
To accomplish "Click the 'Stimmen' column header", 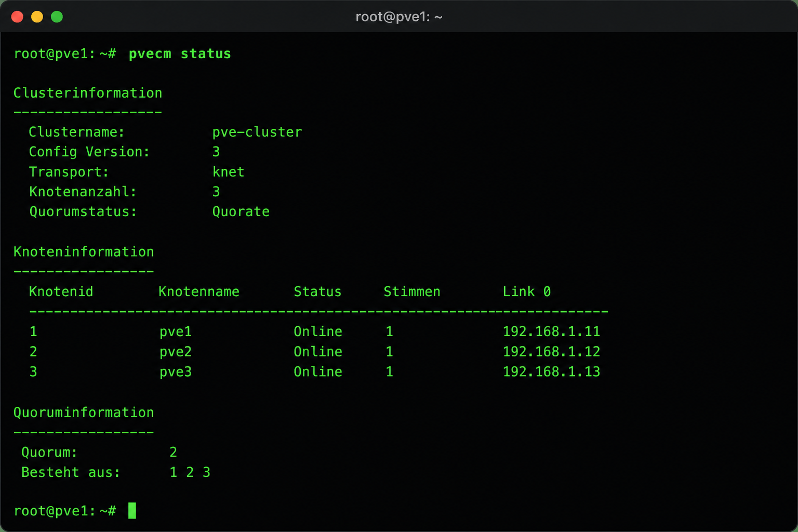I will (412, 292).
